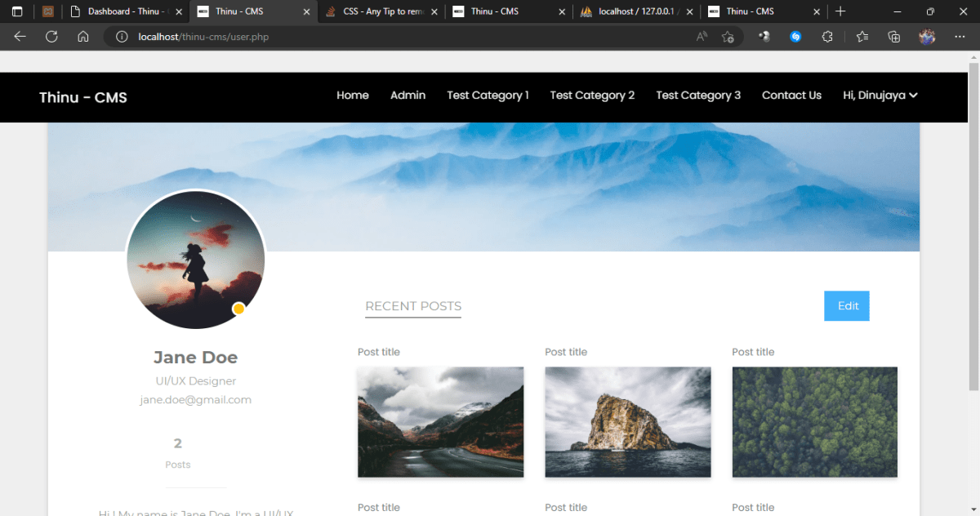
Task: Open Admin in site navigation
Action: [408, 96]
